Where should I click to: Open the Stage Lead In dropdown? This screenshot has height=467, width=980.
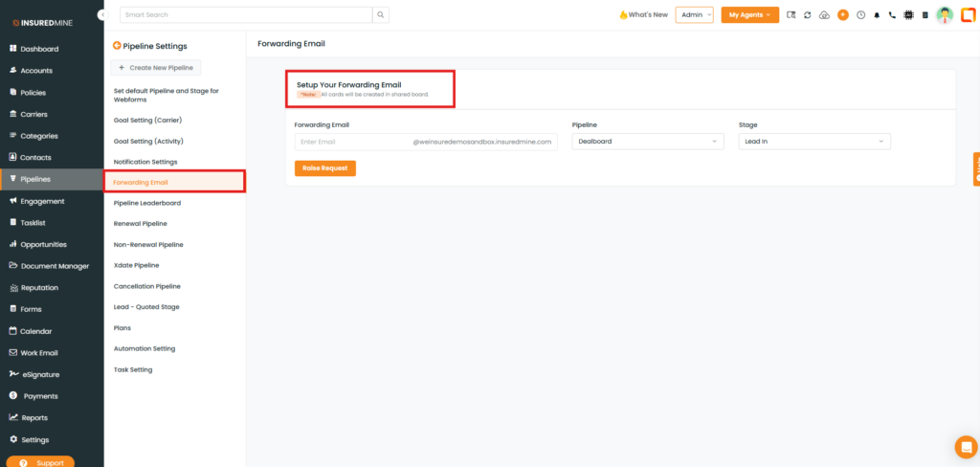pyautogui.click(x=813, y=142)
